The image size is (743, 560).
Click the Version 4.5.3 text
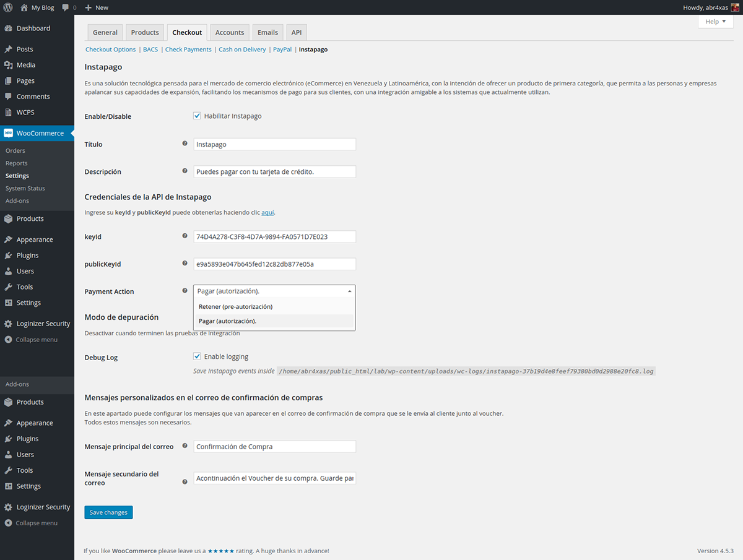click(x=715, y=551)
